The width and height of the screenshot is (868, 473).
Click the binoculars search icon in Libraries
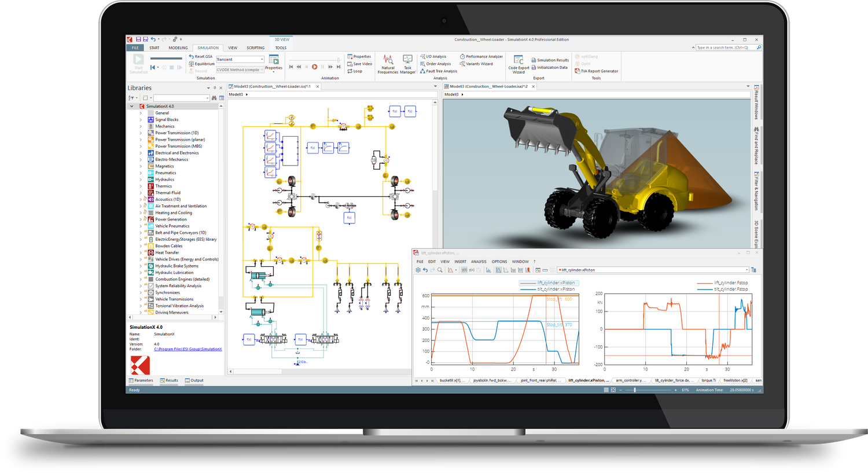click(x=214, y=98)
